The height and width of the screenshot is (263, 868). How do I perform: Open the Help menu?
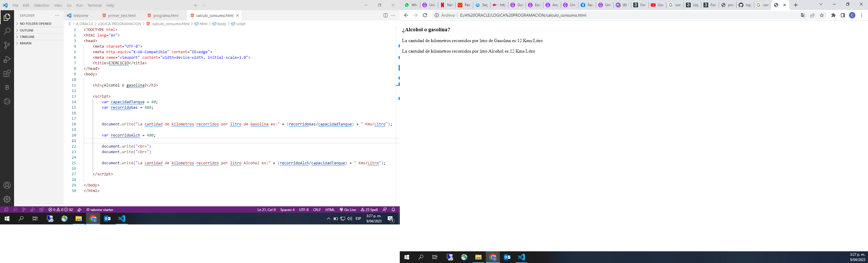pyautogui.click(x=110, y=5)
